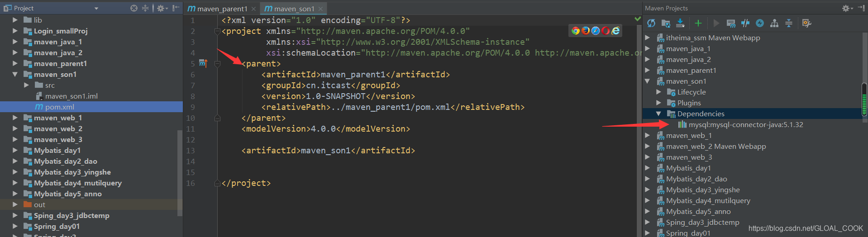Select Sping_day3_jdbctemp in Project tree
Viewport: 868px width, 237px height.
(x=71, y=215)
